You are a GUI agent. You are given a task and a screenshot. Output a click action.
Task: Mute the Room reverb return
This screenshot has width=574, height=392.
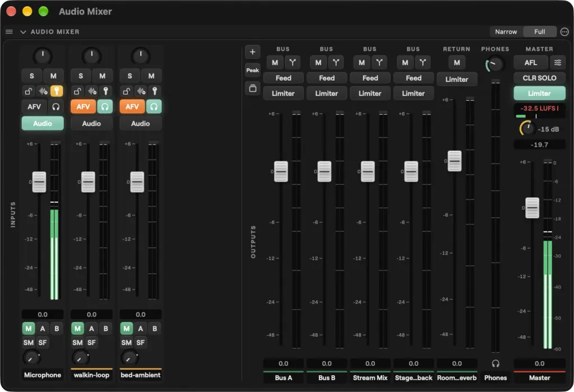point(457,63)
